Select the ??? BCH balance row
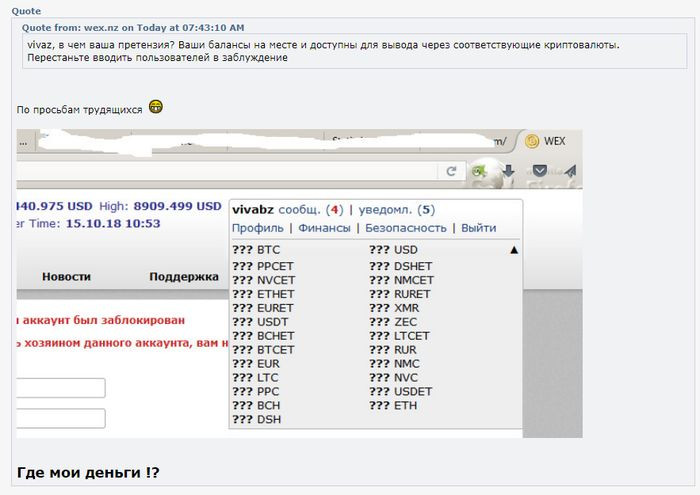Image resolution: width=700 pixels, height=495 pixels. tap(256, 406)
